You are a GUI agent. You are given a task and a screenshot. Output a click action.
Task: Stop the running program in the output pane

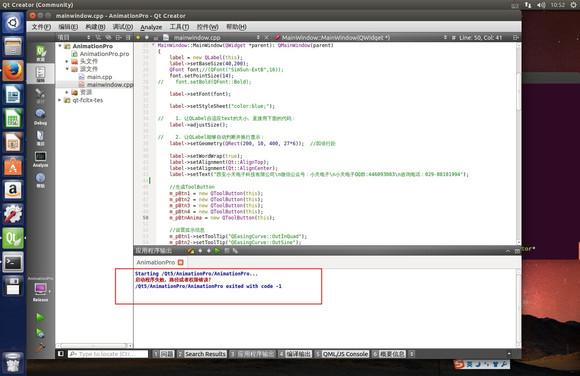point(227,251)
